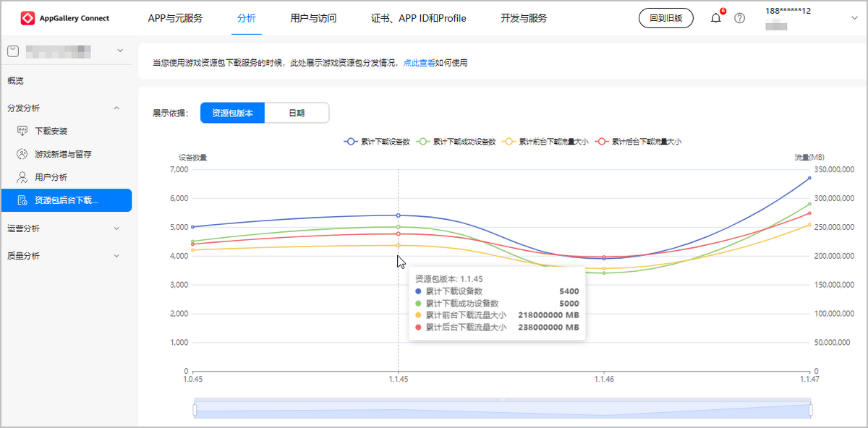This screenshot has width=868, height=428.
Task: Click the 回到旧版 button
Action: 665,18
